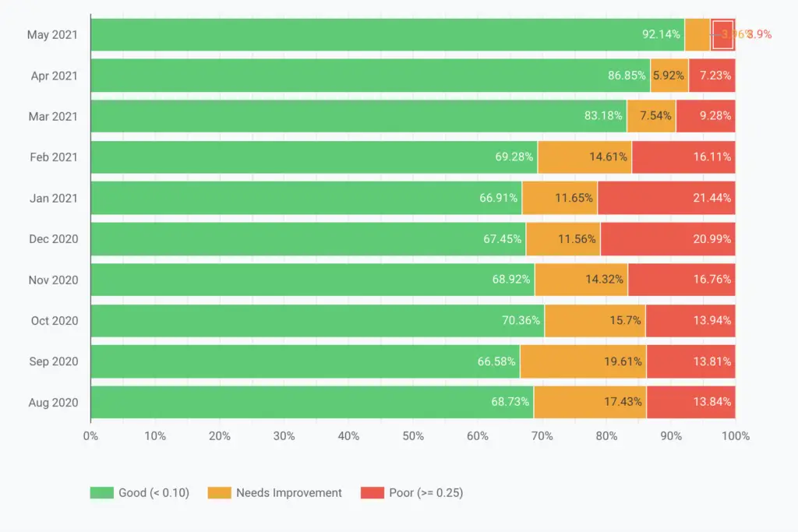Click the Aug 2020 red 13.84% segment
The image size is (798, 532).
(x=690, y=402)
